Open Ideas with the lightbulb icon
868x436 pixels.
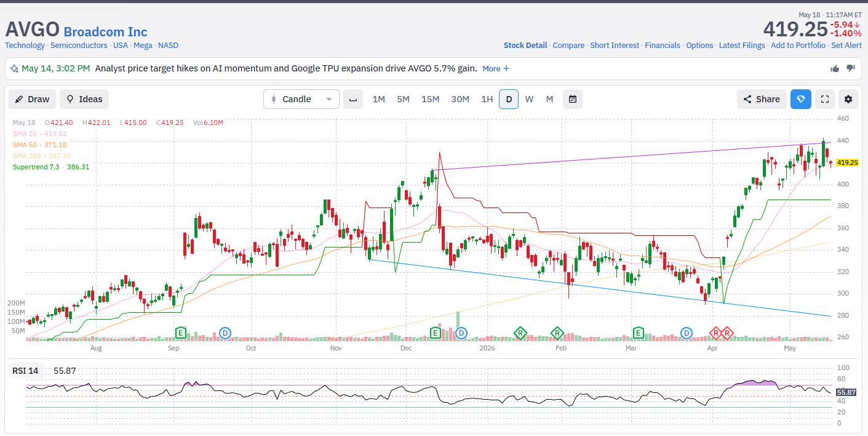84,99
